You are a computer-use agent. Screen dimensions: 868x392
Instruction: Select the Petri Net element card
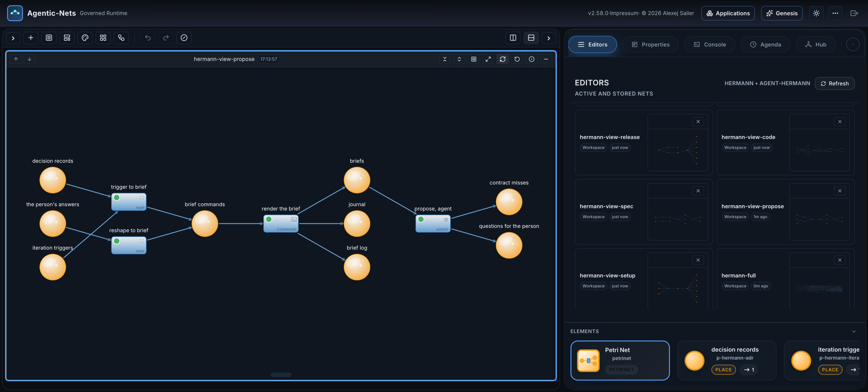click(x=620, y=360)
